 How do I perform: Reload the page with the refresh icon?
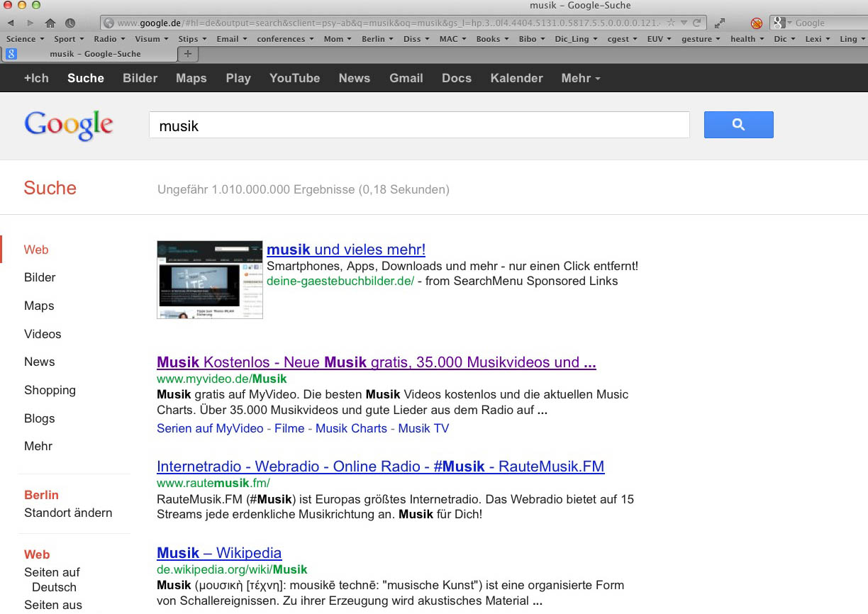(x=697, y=23)
